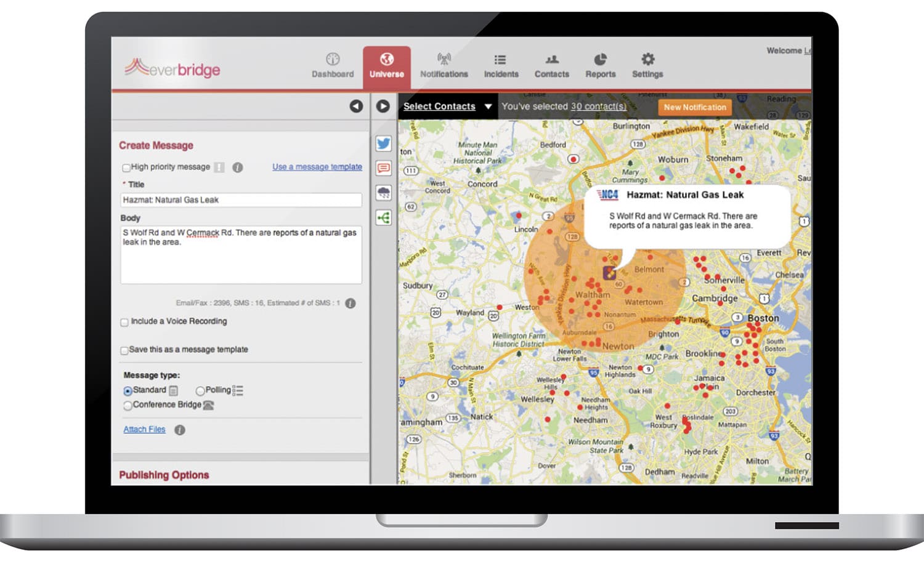This screenshot has width=924, height=567.
Task: Open the Incidents tab
Action: 501,65
